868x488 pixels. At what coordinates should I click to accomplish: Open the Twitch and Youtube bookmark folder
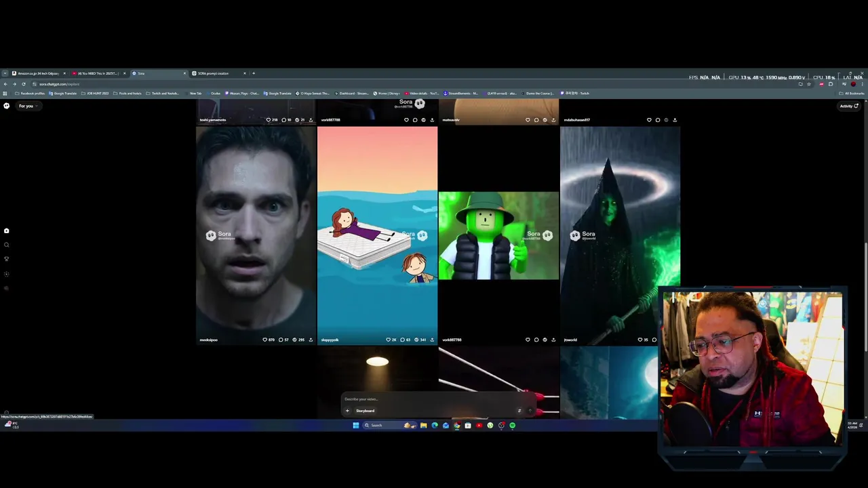(x=163, y=94)
